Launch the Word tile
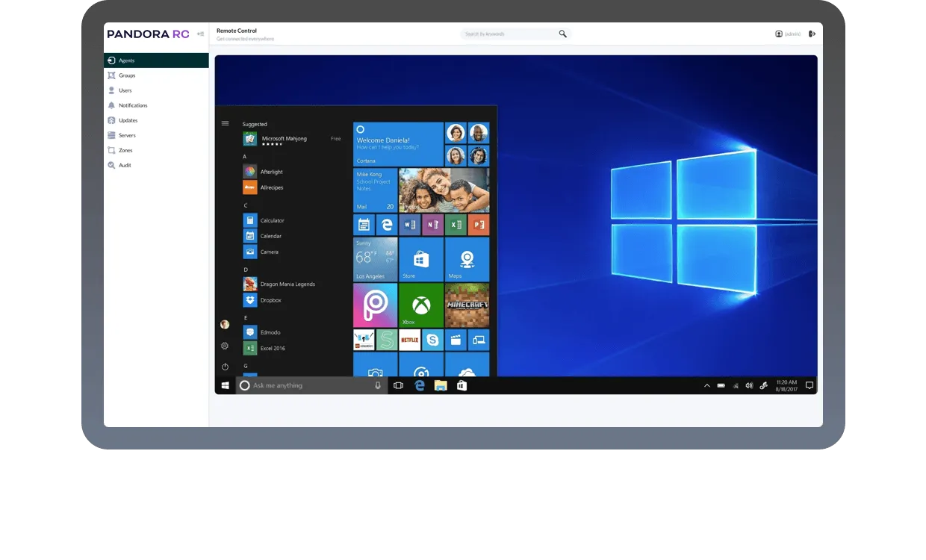This screenshot has width=926, height=560. tap(409, 224)
